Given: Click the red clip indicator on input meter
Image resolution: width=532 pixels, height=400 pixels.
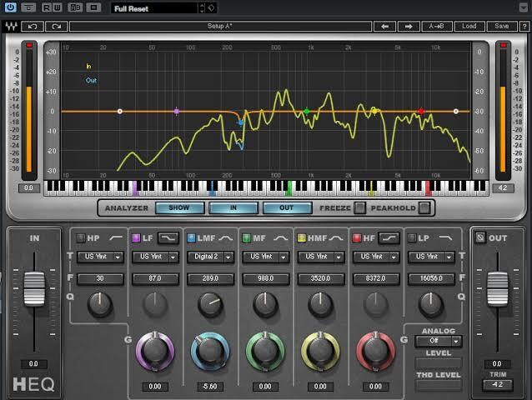Looking at the screenshot, I should pyautogui.click(x=29, y=45).
